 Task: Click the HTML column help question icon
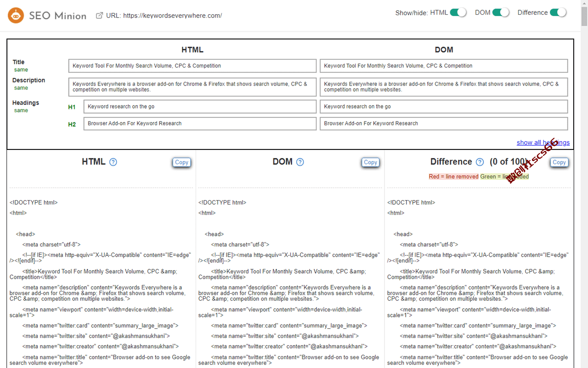(x=113, y=162)
